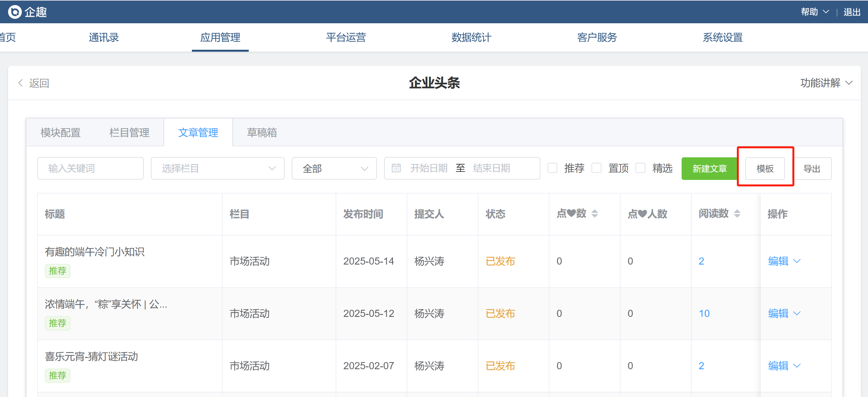Sort by 阅读数 column arrows
Viewport: 868px width, 397px height.
(x=737, y=213)
